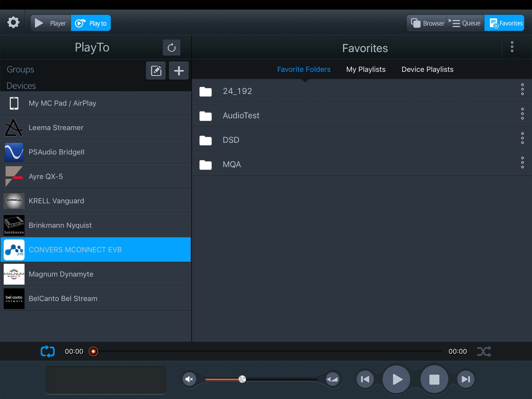
Task: Add a new group with plus icon
Action: (178, 71)
